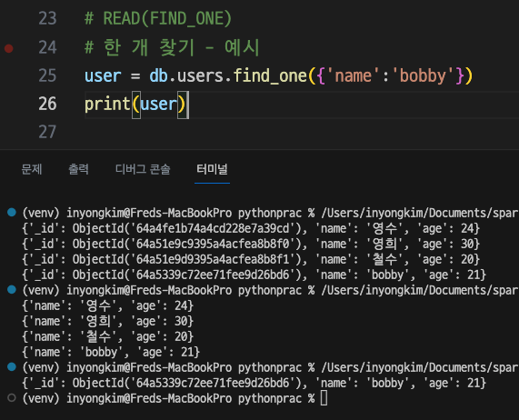Click line number 26 in gutter
The width and height of the screenshot is (519, 420).
(x=47, y=104)
